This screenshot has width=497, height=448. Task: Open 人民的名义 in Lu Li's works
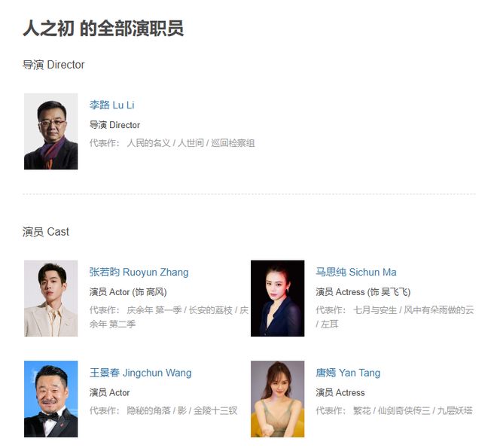pos(148,143)
